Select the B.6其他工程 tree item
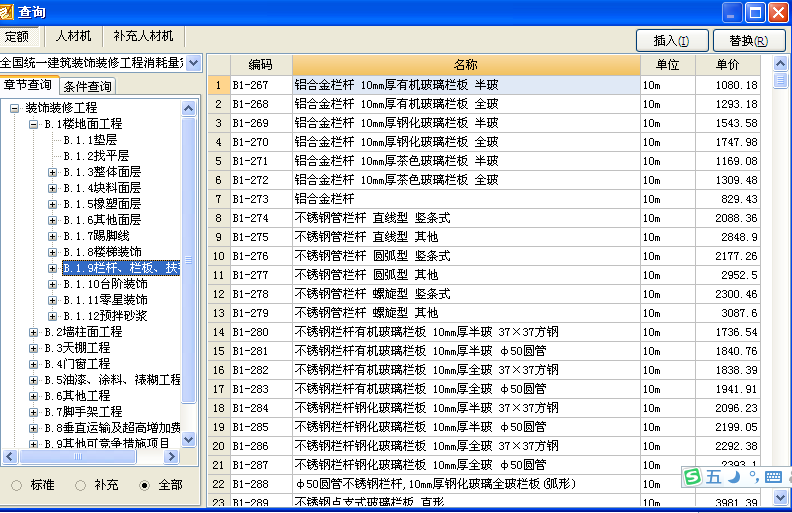Viewport: 792px width, 513px height. click(77, 396)
